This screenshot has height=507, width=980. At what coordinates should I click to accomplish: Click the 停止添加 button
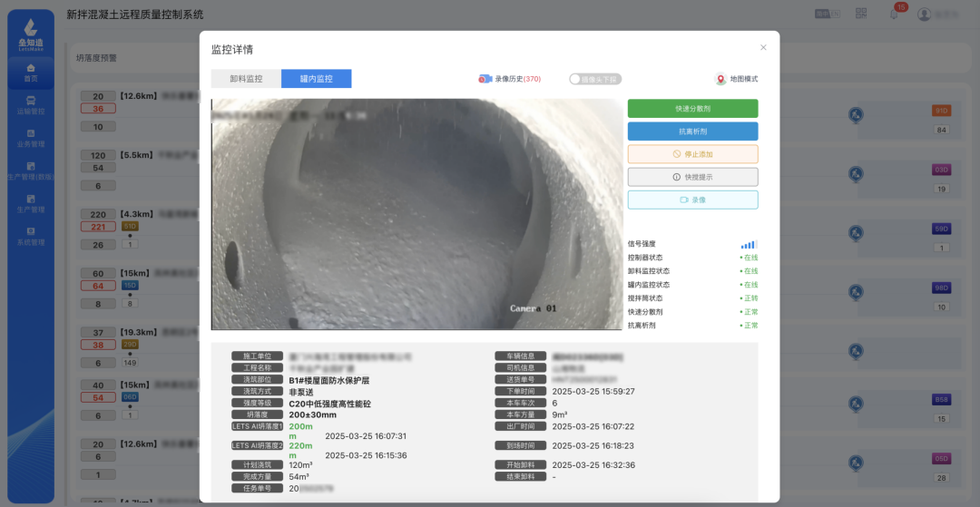692,154
